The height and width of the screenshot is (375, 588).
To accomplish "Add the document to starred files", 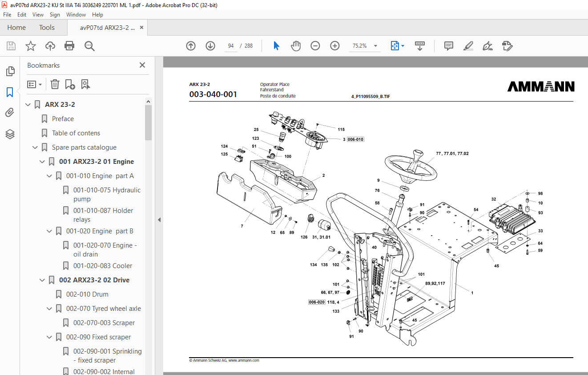I will coord(31,46).
